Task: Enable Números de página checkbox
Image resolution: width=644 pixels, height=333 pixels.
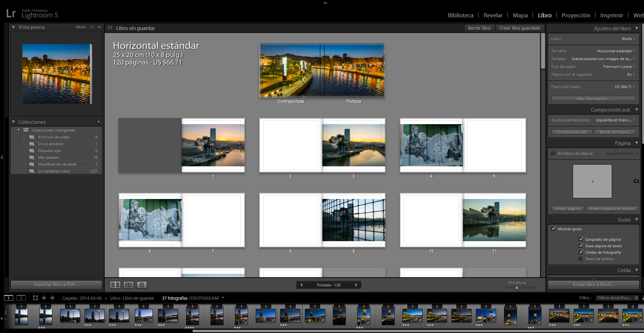Action: [x=553, y=153]
